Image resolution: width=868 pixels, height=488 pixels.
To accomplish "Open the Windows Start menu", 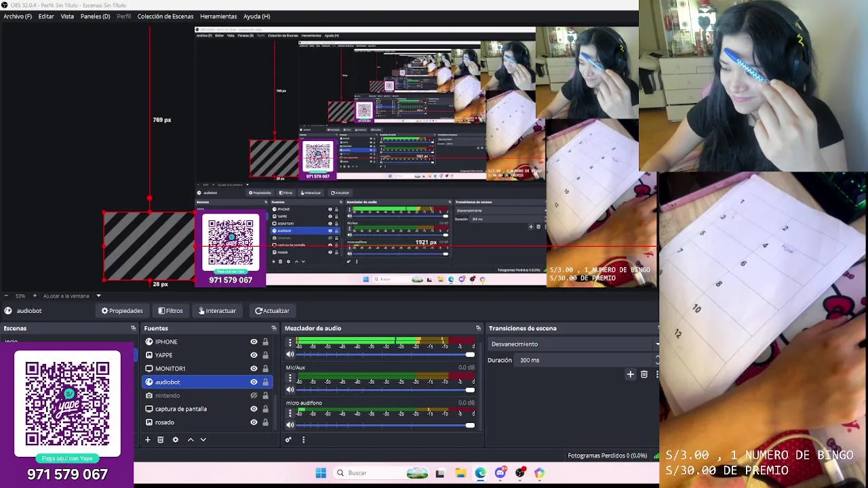I will click(x=321, y=473).
